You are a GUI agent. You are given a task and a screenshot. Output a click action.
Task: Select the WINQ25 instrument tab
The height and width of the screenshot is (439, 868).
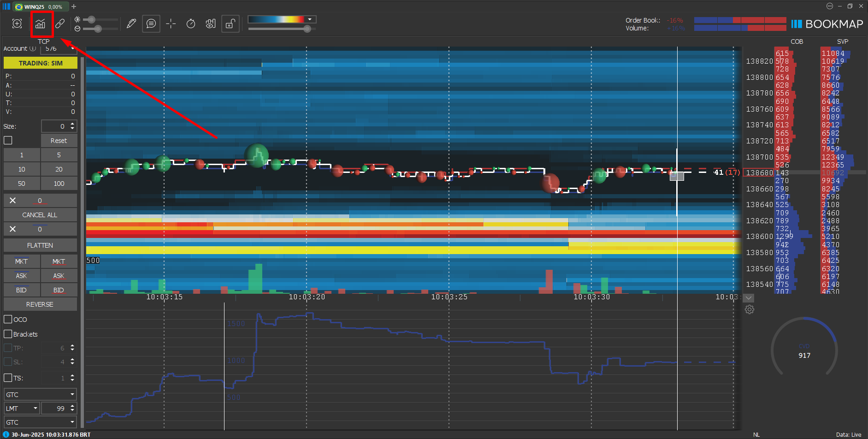click(x=40, y=6)
